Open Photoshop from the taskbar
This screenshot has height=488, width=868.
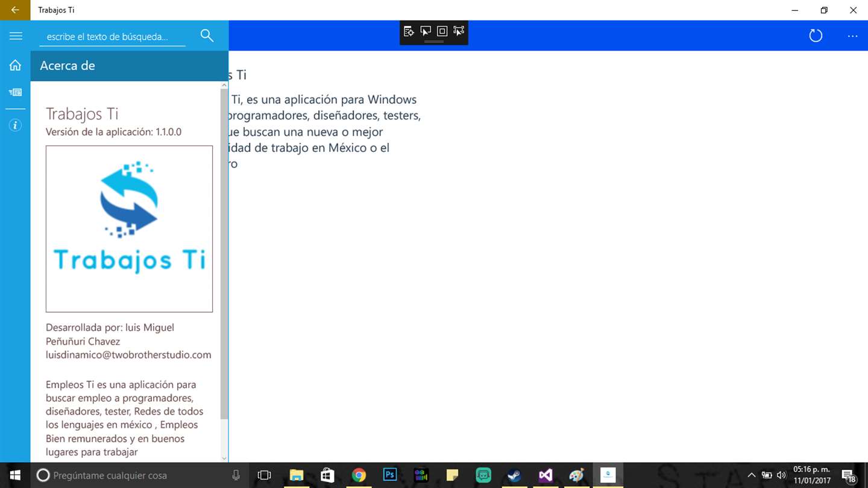[390, 475]
